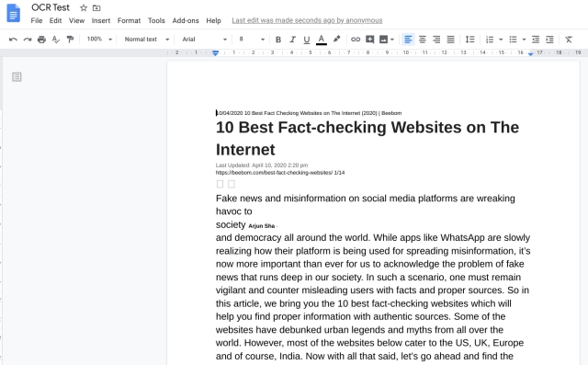Increase indent
The height and width of the screenshot is (365, 588).
tap(549, 39)
